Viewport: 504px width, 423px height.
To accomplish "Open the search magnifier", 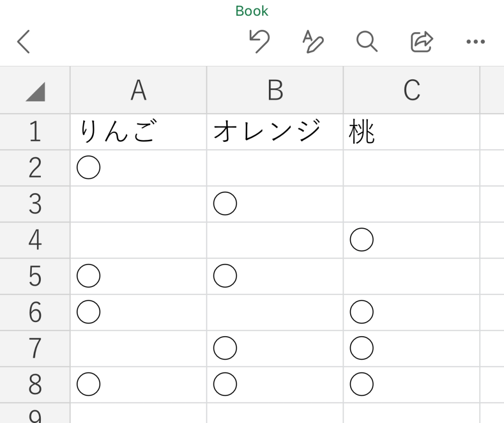I will pos(367,42).
